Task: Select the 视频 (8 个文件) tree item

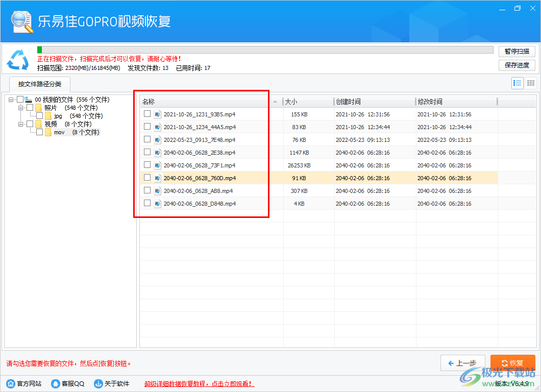Action: (68, 124)
